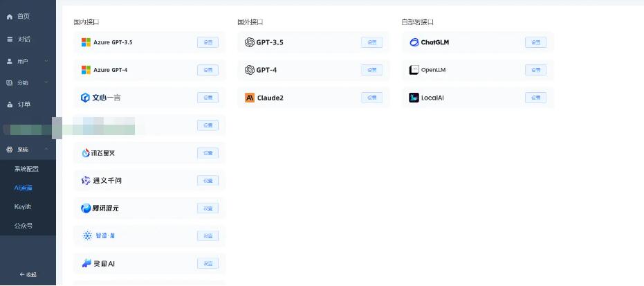The image size is (644, 286).
Task: Click 设置 button next to 通义千问
Action: pyautogui.click(x=208, y=181)
